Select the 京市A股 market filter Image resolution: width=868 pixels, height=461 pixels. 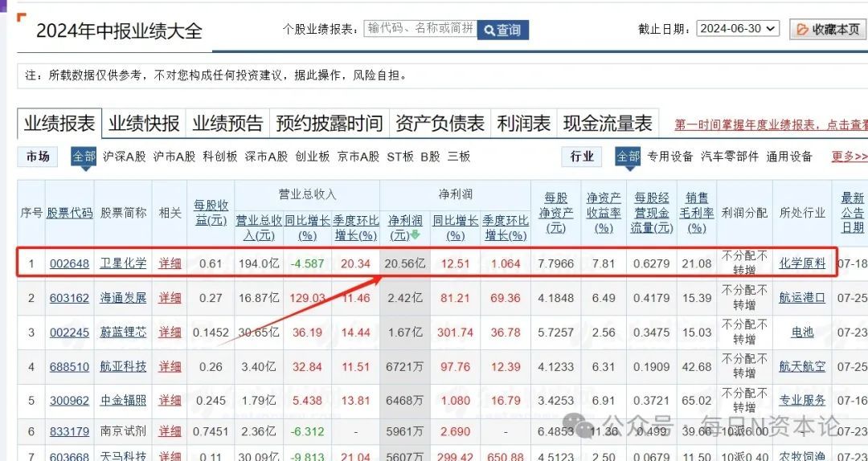[x=358, y=157]
